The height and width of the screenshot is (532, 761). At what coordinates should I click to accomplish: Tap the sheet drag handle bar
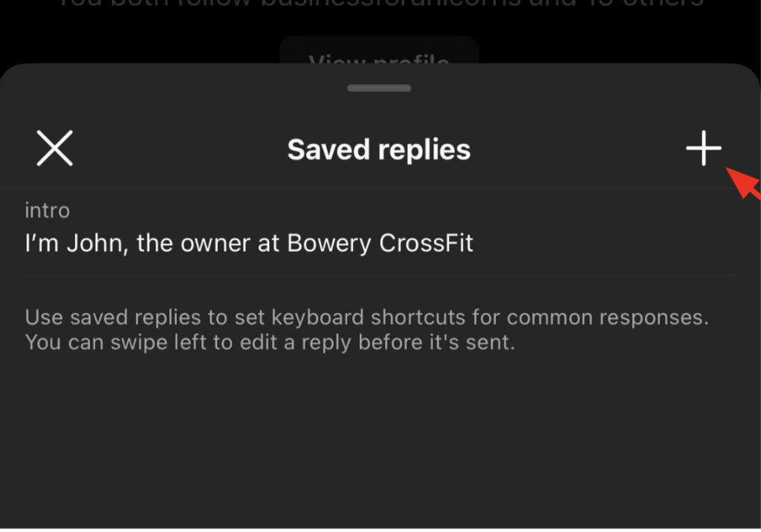pos(379,88)
